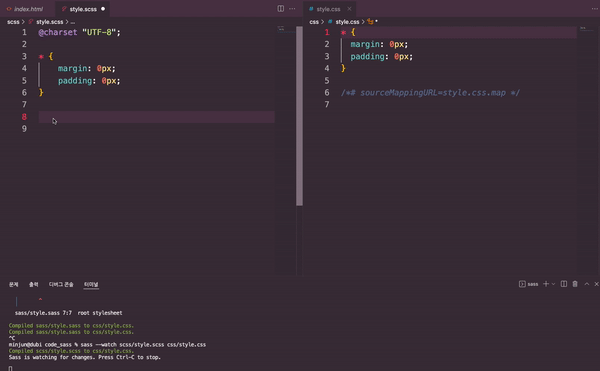This screenshot has width=600, height=371.
Task: Open the 문제 (Problems) panel tab
Action: (x=13, y=284)
